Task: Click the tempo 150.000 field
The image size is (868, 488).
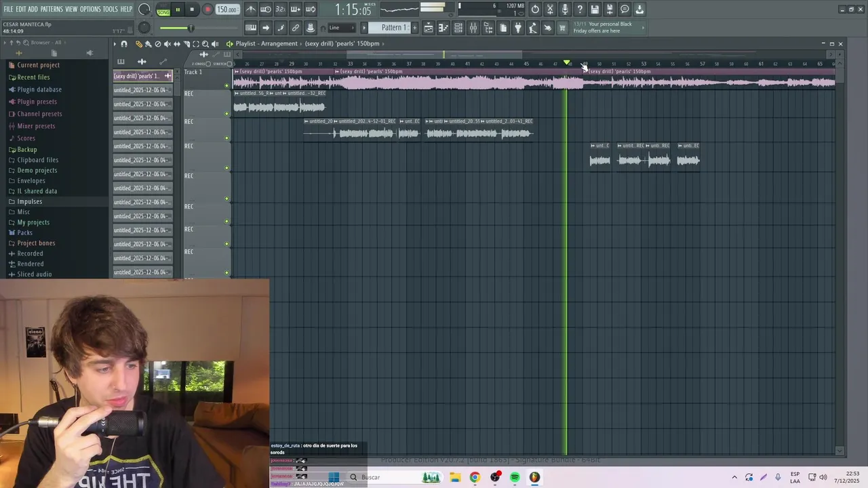Action: point(226,10)
